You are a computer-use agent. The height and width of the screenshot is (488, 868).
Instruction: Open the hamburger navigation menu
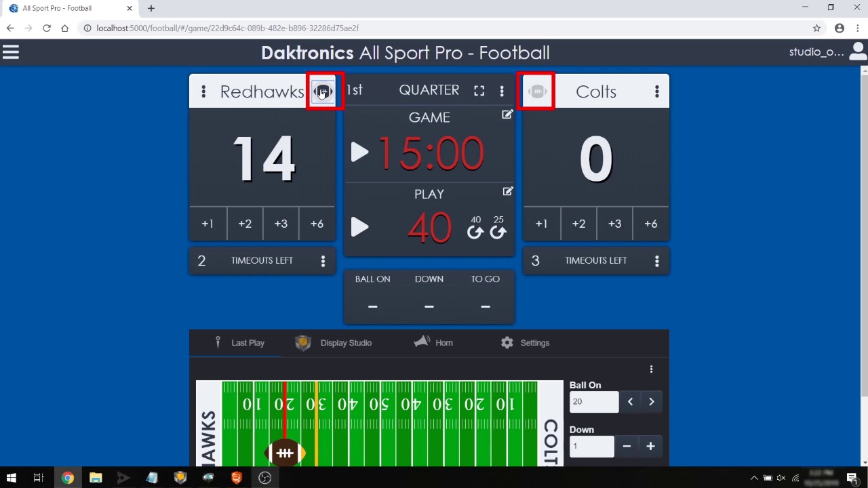click(11, 52)
